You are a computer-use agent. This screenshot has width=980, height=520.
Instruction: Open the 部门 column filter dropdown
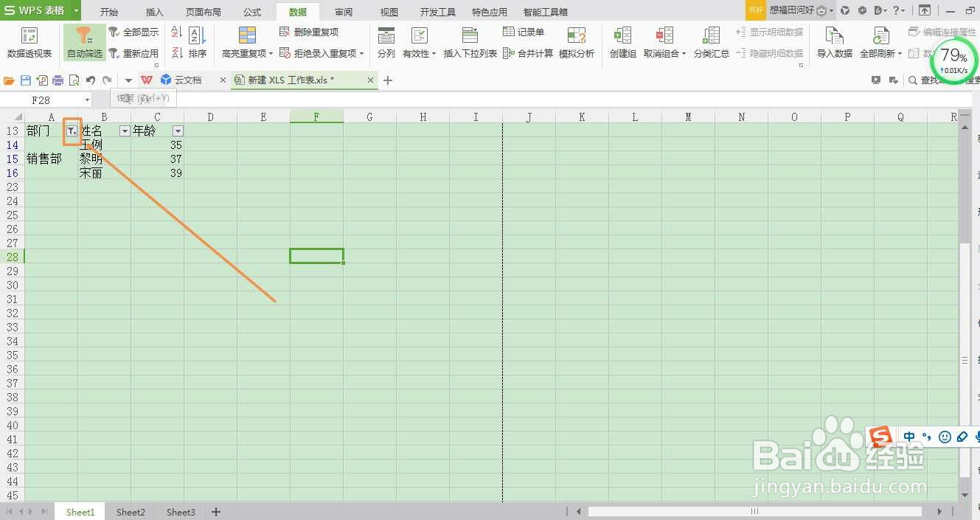(x=72, y=131)
